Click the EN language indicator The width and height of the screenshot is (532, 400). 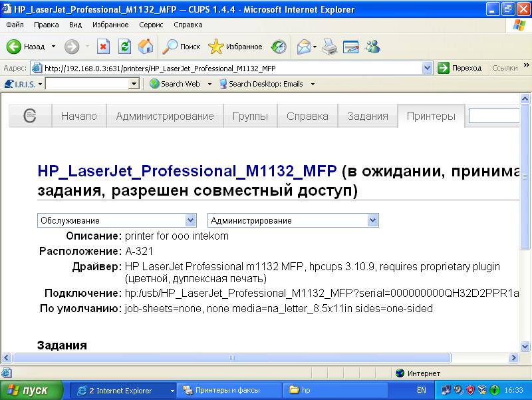coord(422,390)
